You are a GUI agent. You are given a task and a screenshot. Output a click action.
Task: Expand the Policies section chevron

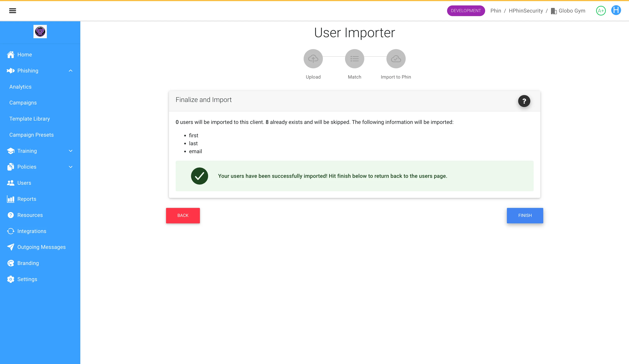pyautogui.click(x=71, y=167)
